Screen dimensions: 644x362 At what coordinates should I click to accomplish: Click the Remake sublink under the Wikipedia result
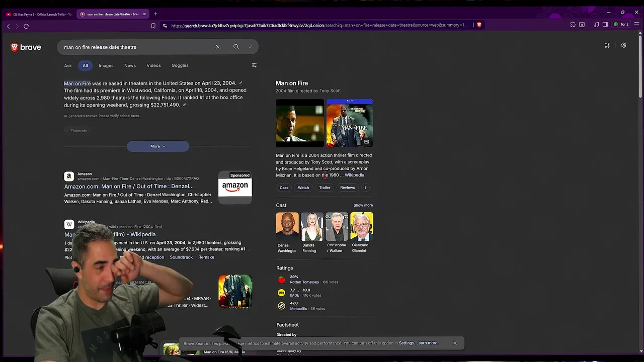[206, 257]
